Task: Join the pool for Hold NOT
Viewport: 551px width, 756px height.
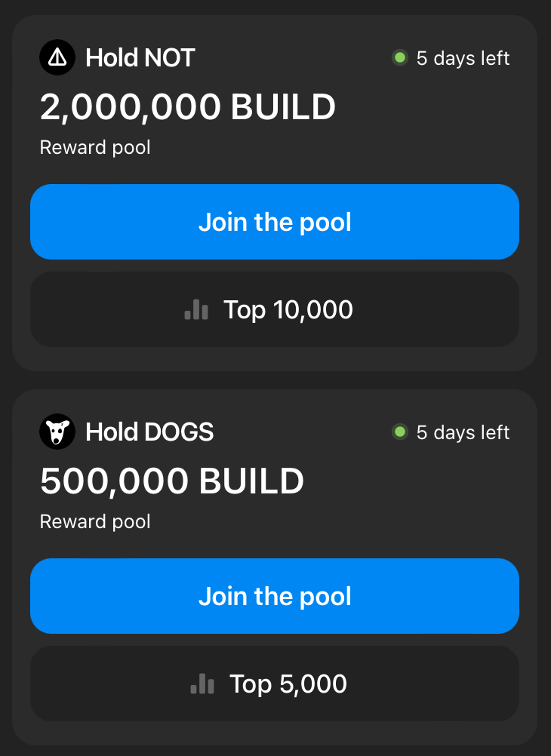Action: [x=275, y=222]
